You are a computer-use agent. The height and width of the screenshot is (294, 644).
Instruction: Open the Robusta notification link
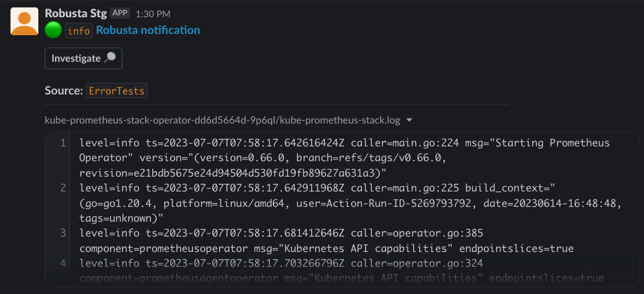pos(148,30)
